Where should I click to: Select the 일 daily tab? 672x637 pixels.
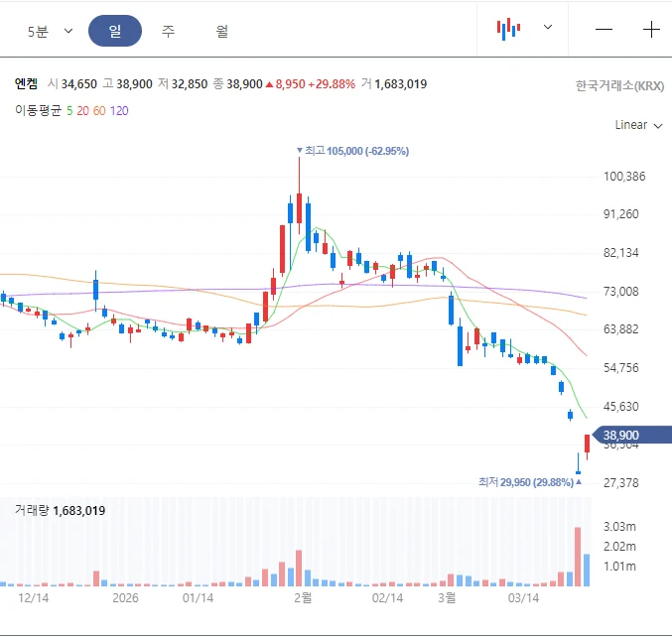(115, 31)
